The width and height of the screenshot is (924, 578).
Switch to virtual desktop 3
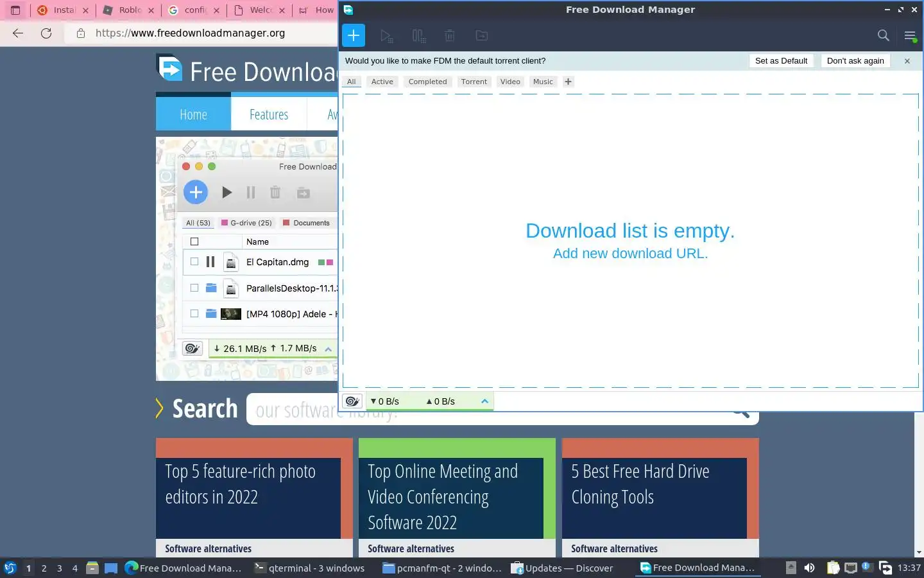point(60,568)
